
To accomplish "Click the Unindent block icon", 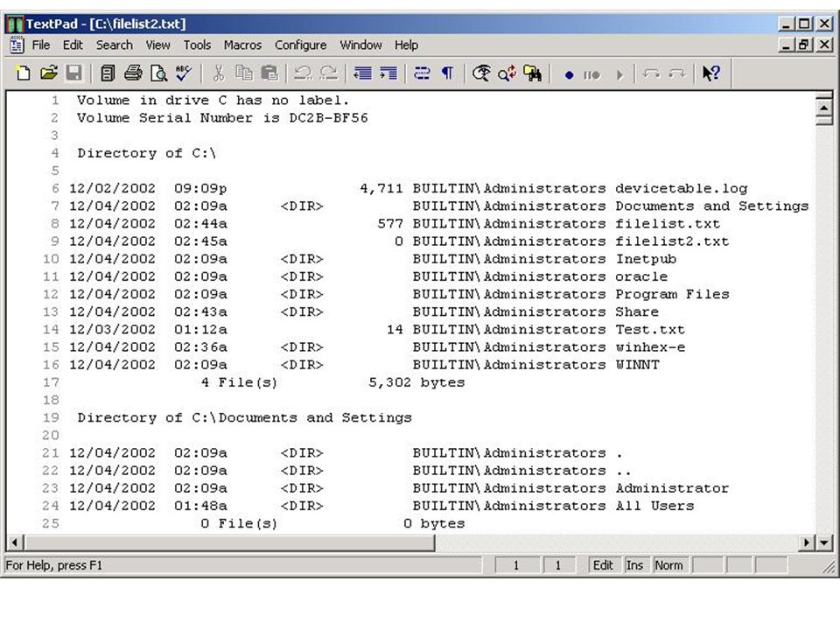I will coord(362,73).
